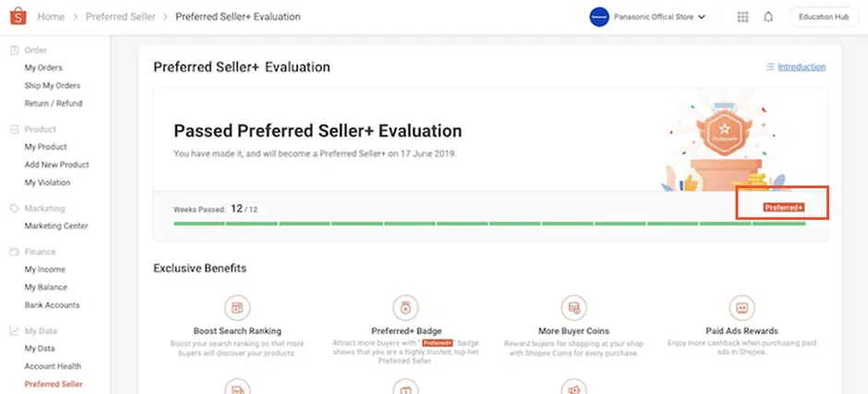This screenshot has width=868, height=394.
Task: Collapse the Finance sidebar section
Action: point(40,252)
